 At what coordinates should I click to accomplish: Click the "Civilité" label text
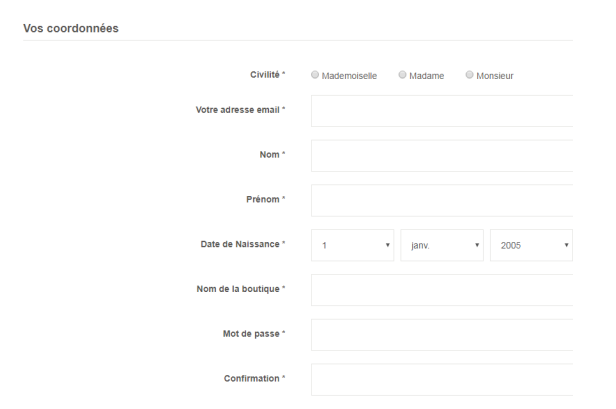coord(264,74)
